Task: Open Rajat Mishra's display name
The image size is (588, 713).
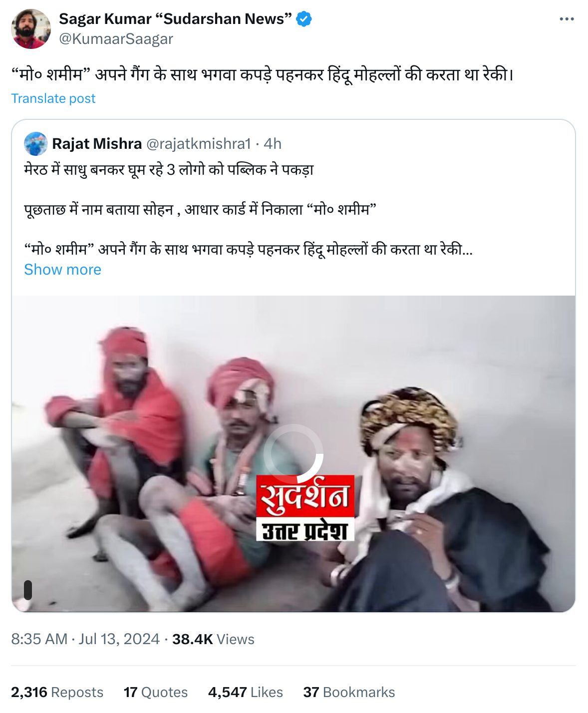Action: [97, 144]
